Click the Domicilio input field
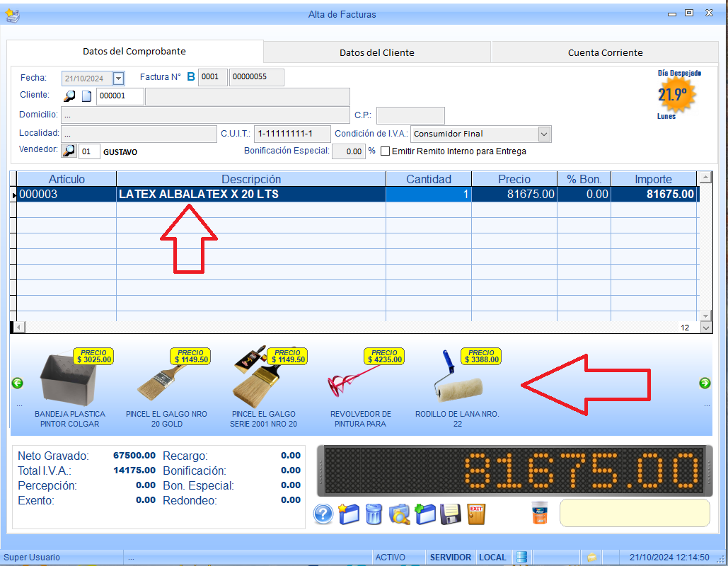The image size is (728, 566). click(x=205, y=115)
